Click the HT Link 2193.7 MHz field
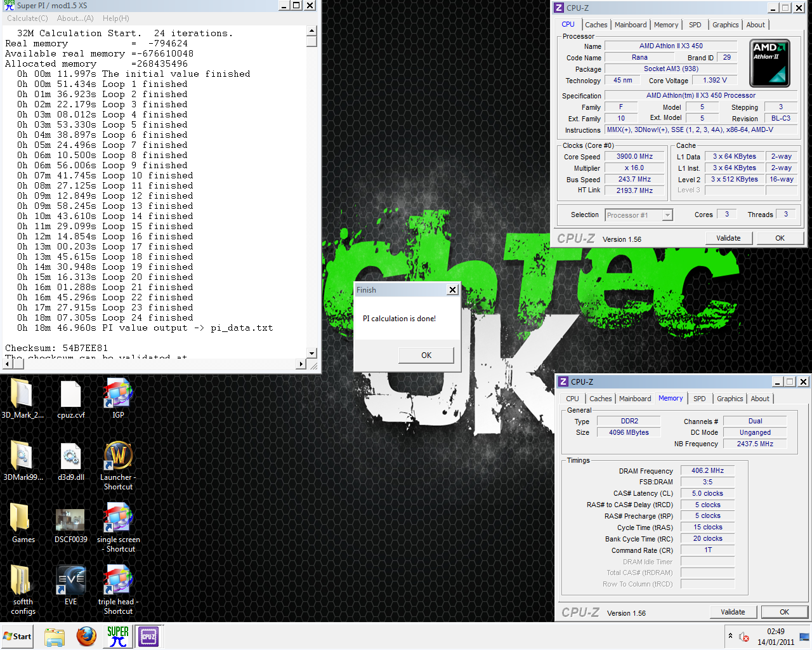Screen dimensions: 812x650 [x=634, y=190]
